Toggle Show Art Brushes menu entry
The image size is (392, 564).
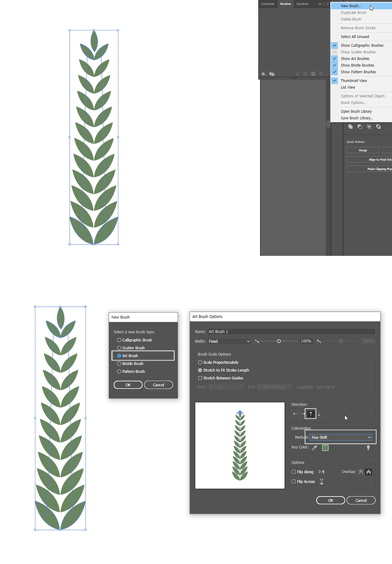362,58
